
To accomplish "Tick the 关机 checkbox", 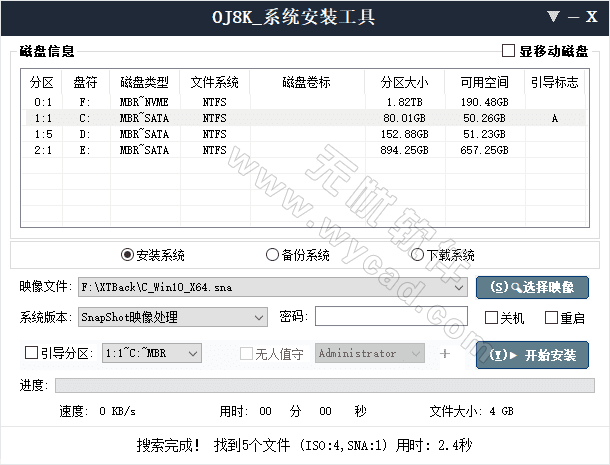I will point(491,318).
